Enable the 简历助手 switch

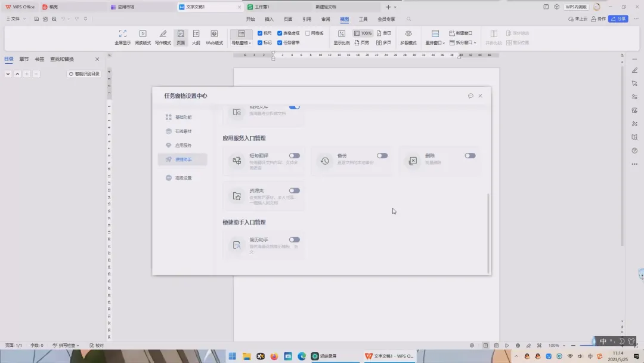[x=294, y=239]
